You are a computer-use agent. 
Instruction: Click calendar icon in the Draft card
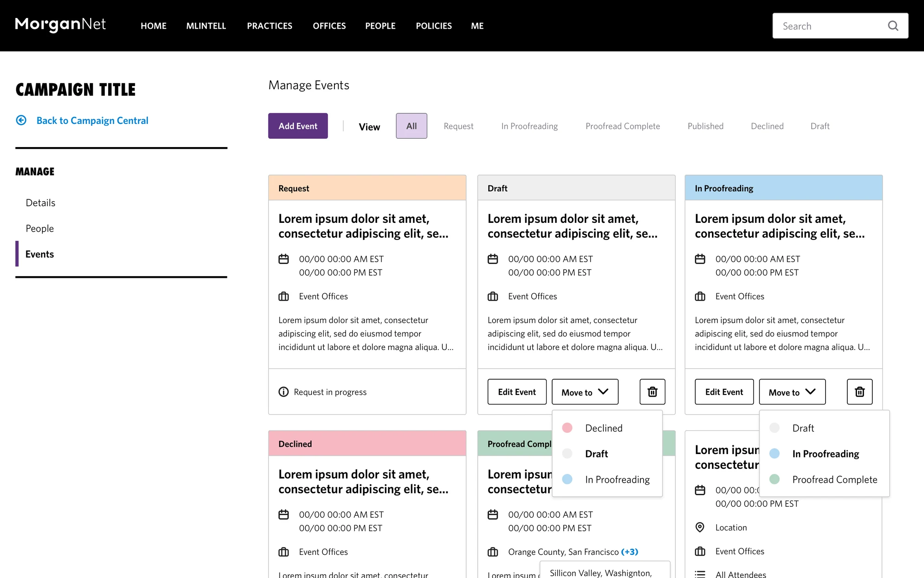[493, 259]
